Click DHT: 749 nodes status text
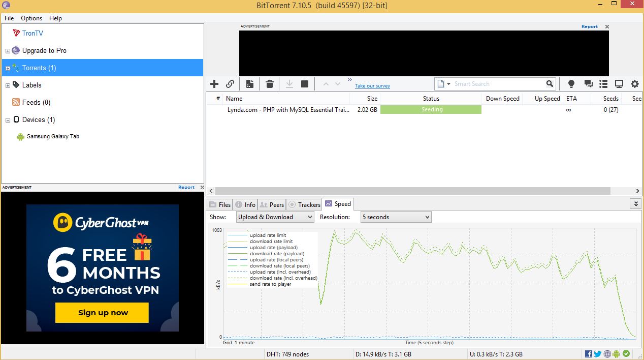Image resolution: width=644 pixels, height=360 pixels. click(x=287, y=354)
